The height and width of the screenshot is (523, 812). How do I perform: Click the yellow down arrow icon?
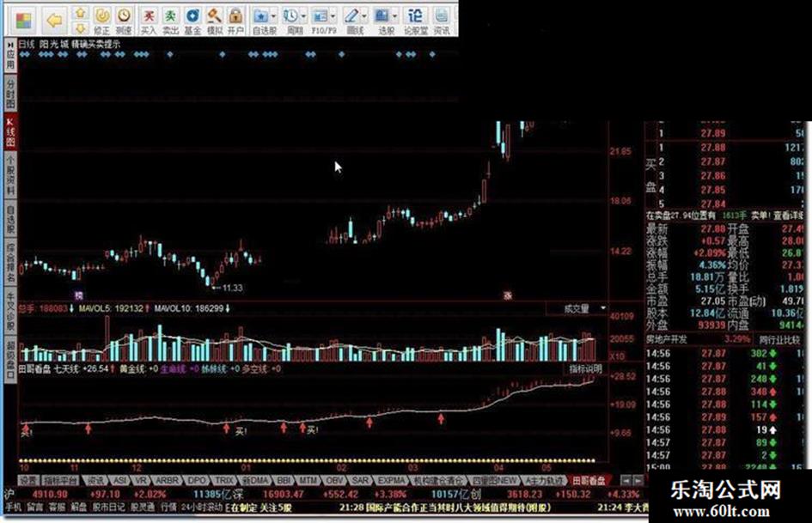click(x=80, y=28)
